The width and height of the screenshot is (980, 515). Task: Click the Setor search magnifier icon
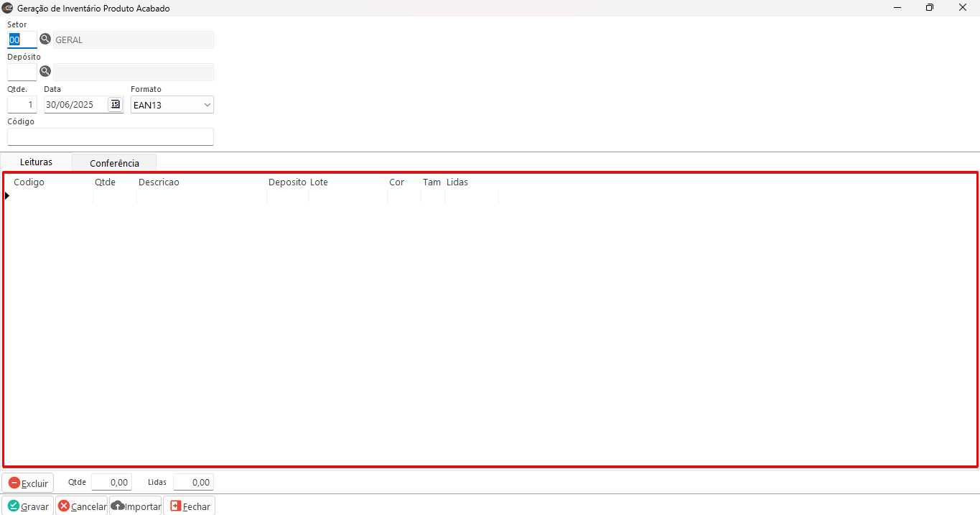tap(45, 40)
